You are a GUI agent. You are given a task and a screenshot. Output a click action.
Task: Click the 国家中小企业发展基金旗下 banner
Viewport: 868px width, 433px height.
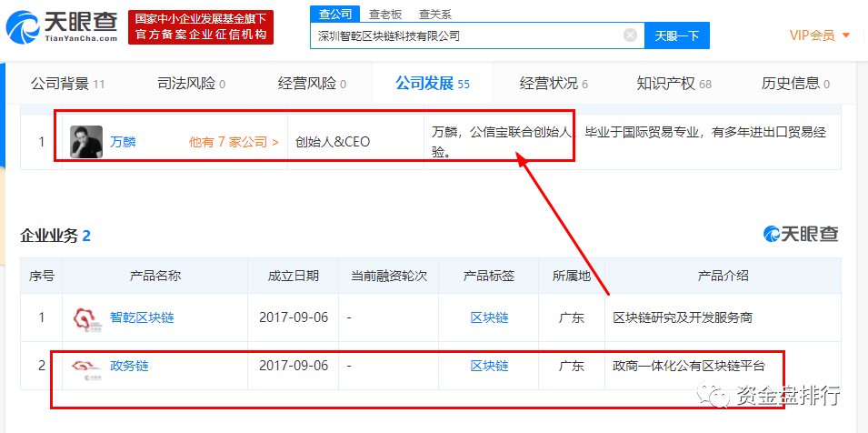tap(201, 27)
